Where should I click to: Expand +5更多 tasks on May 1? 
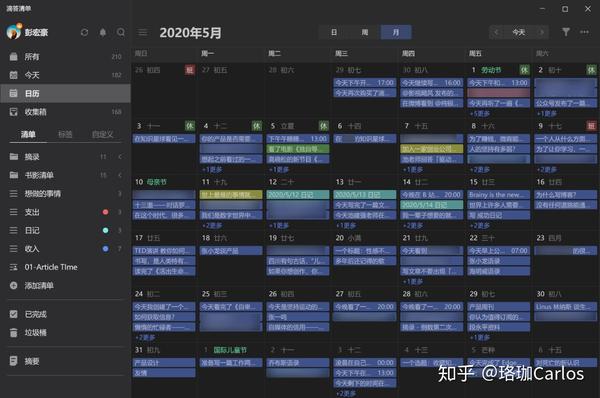(x=479, y=113)
